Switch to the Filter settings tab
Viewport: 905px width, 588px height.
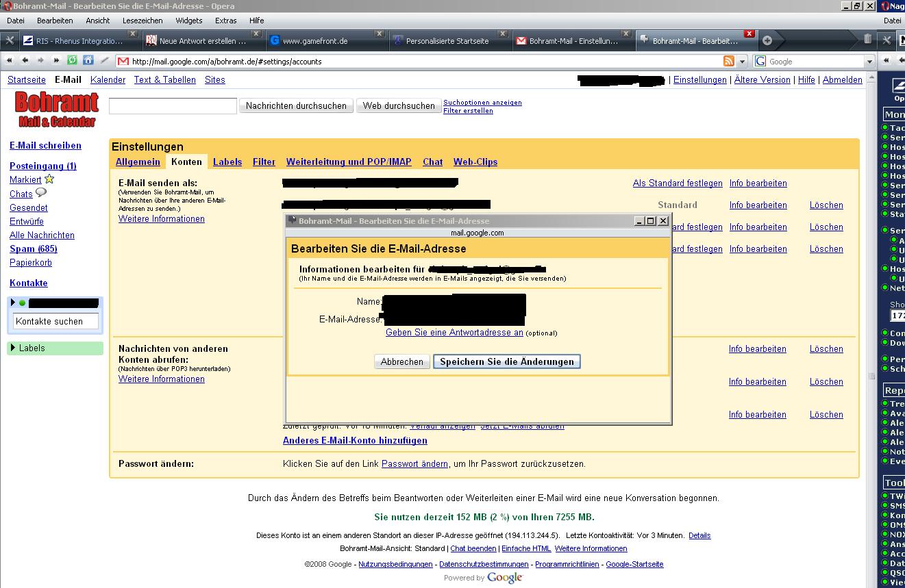(x=264, y=162)
